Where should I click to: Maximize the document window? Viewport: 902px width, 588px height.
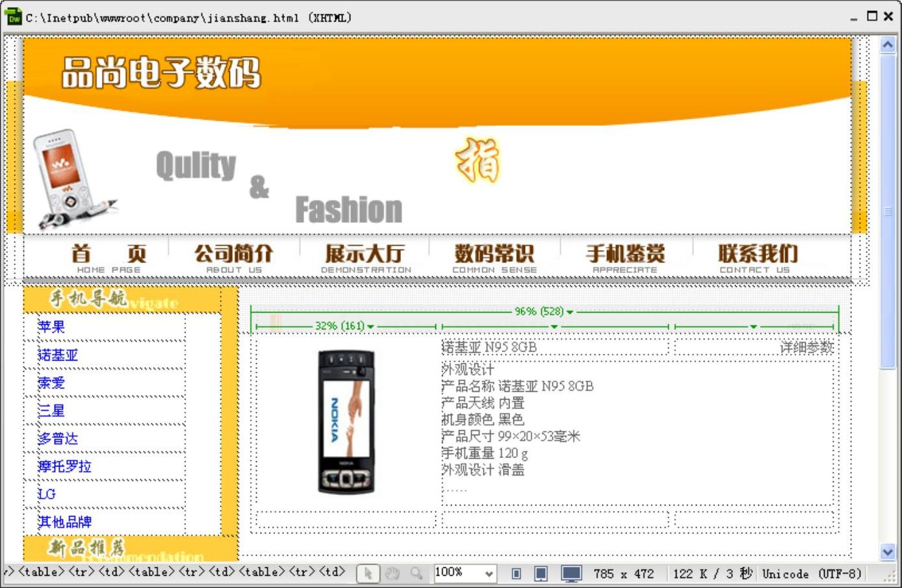click(x=872, y=16)
